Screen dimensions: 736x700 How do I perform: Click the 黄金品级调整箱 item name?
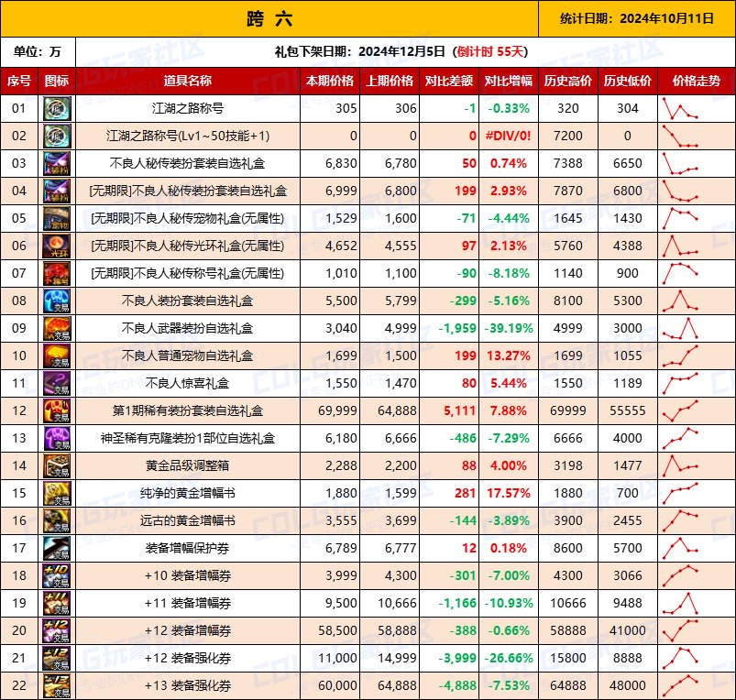click(188, 465)
